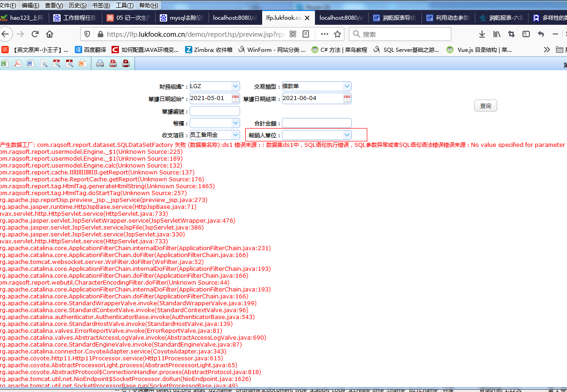Viewport: 567px width, 392px height.
Task: Open calendar for 單據日期起始
Action: tap(236, 98)
